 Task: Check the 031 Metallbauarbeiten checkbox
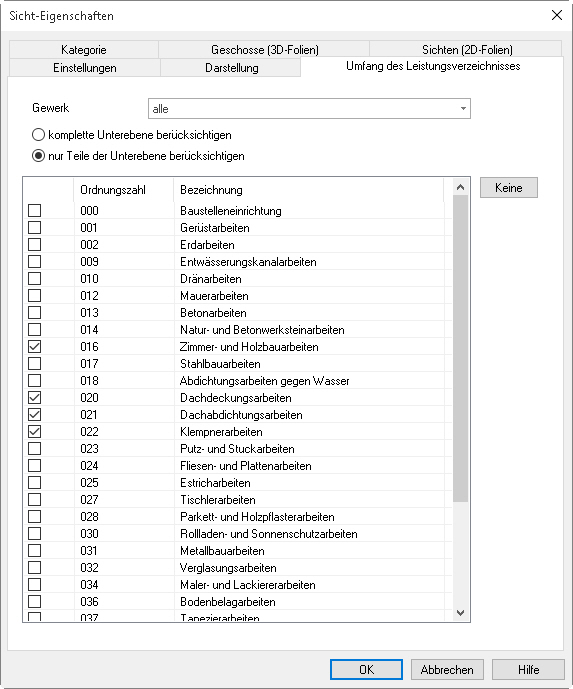pos(35,551)
